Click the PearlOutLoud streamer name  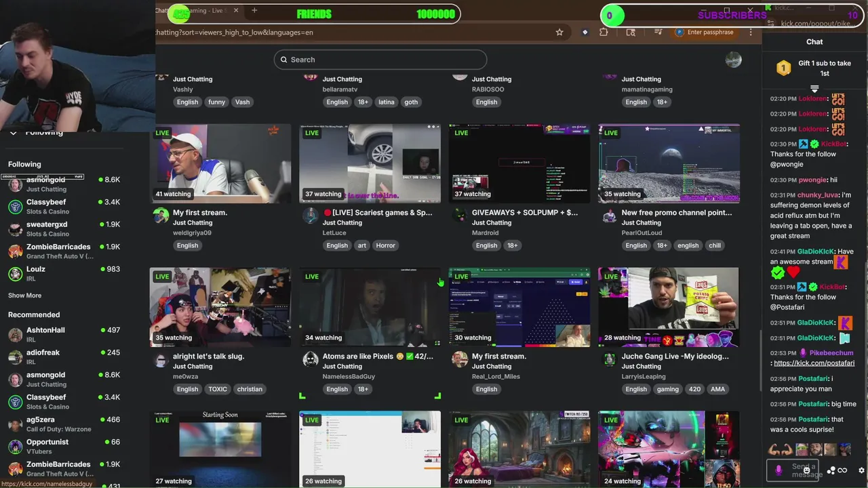[642, 232]
